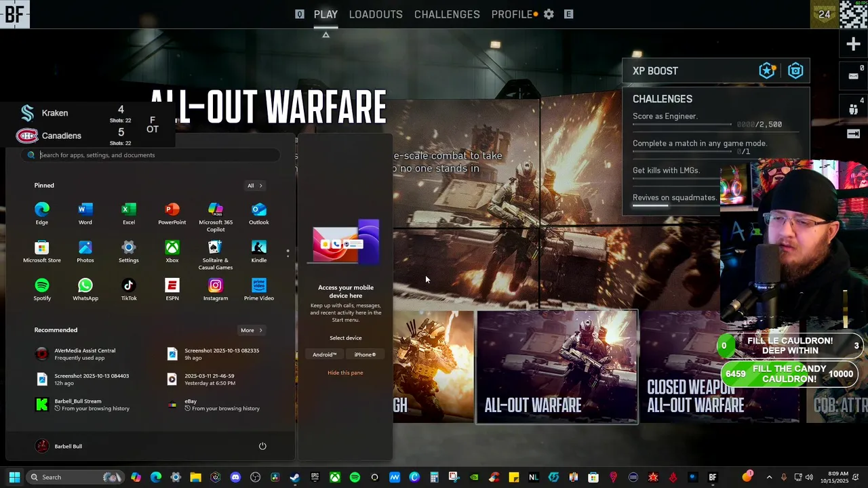Screen dimensions: 868x488
Task: Open Outlook pinned app
Action: coord(259,213)
